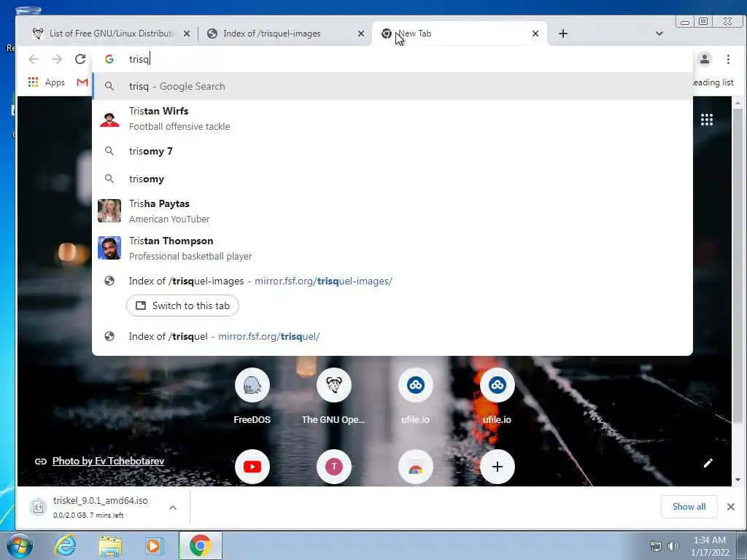Click the scrollbar down arrow
The image size is (747, 560).
(x=738, y=480)
